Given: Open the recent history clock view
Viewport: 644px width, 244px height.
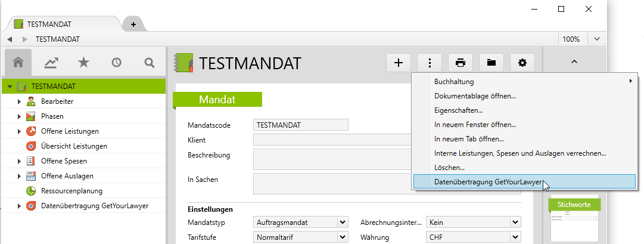Looking at the screenshot, I should tap(117, 63).
